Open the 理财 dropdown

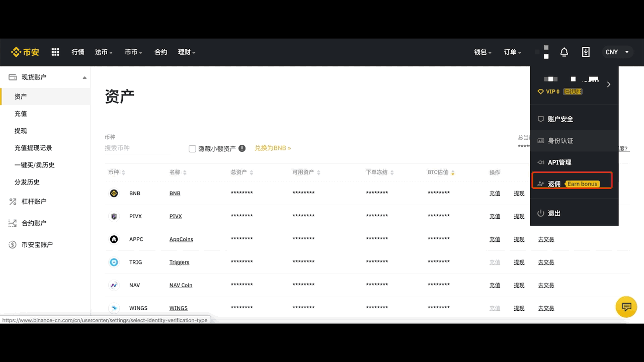tap(187, 52)
